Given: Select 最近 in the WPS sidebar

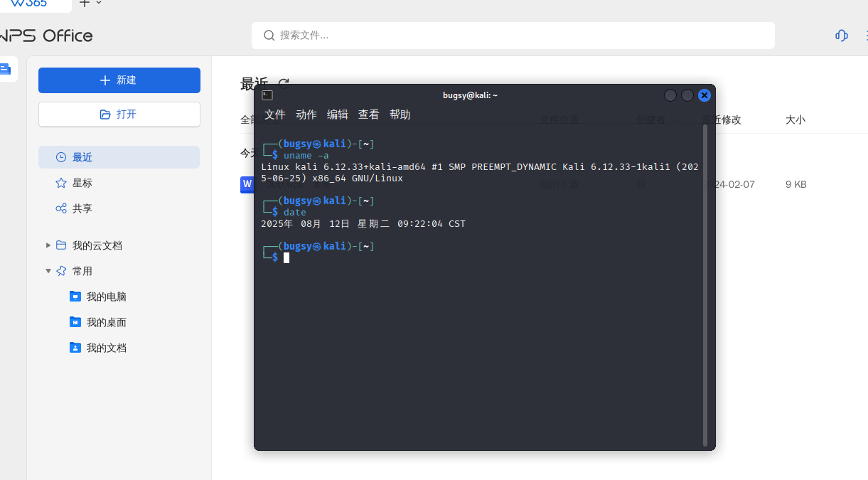Looking at the screenshot, I should pyautogui.click(x=119, y=157).
